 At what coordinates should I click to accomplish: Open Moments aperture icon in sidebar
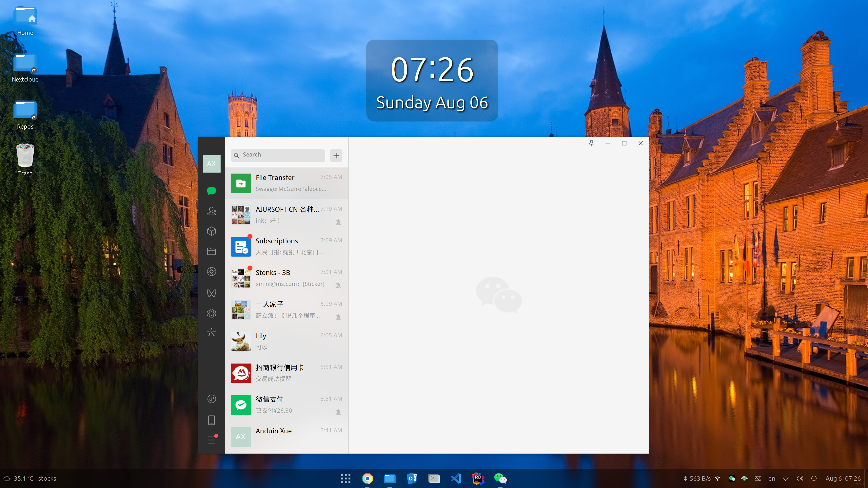[x=211, y=272]
